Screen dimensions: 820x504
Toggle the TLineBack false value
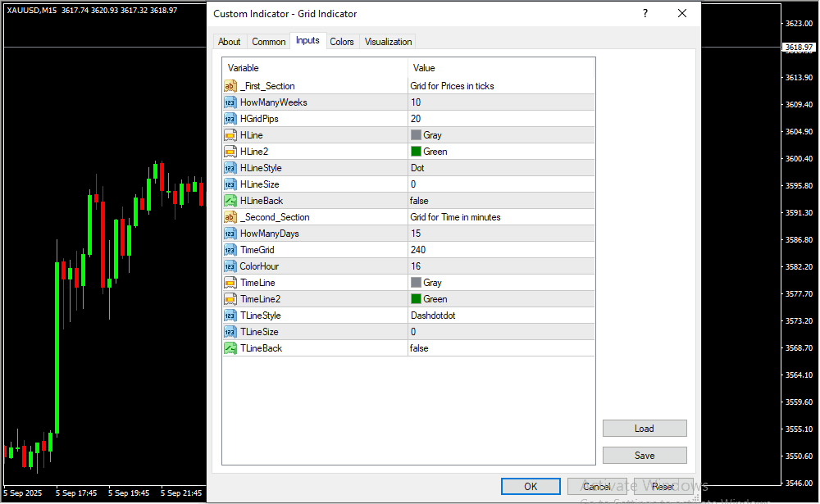tap(501, 348)
